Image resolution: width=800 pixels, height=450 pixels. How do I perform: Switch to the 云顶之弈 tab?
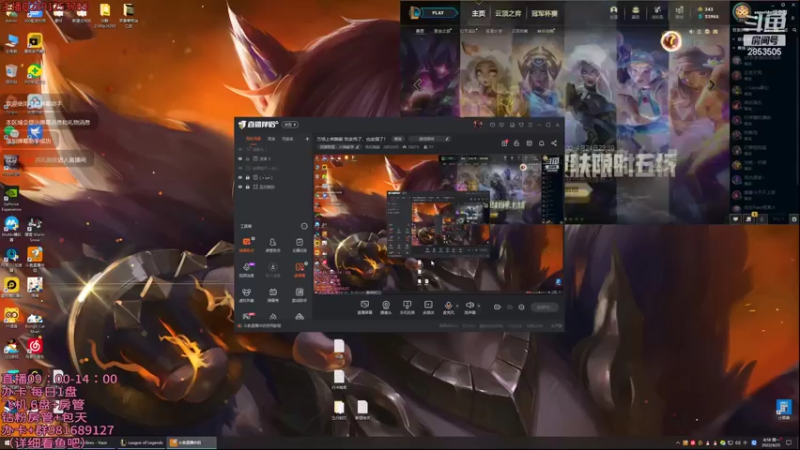(508, 14)
